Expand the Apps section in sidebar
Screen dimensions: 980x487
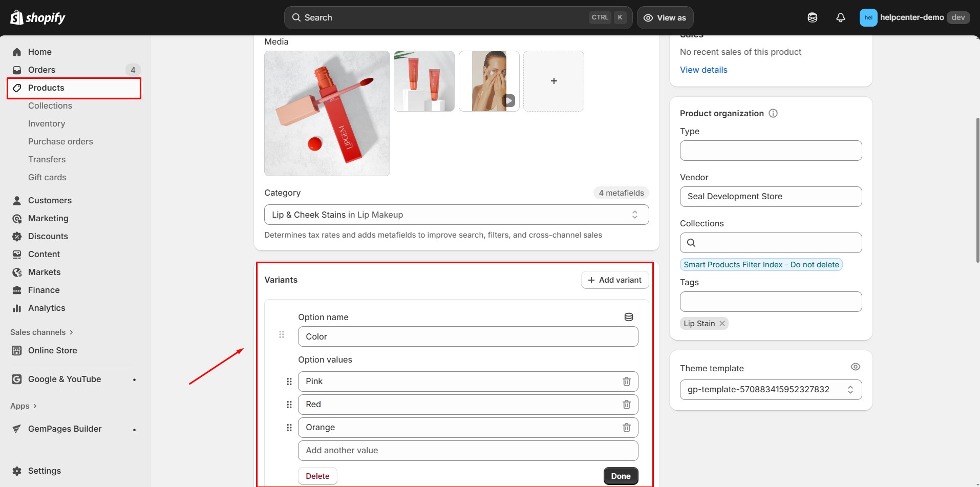(x=24, y=406)
